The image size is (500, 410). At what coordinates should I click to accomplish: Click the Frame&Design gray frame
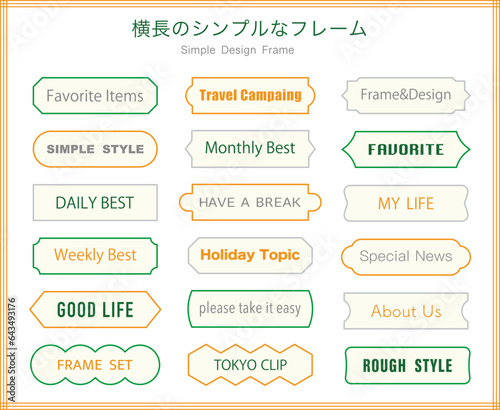click(x=406, y=96)
